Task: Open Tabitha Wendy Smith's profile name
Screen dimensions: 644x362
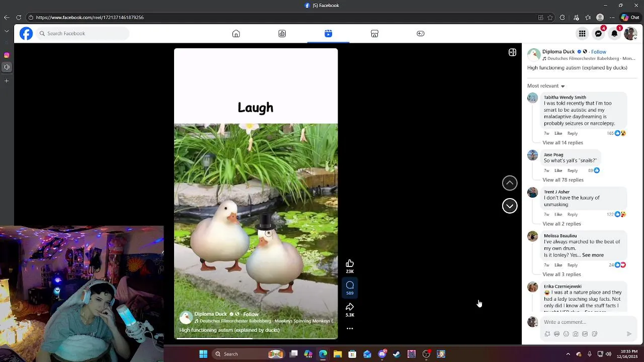Action: [x=565, y=97]
